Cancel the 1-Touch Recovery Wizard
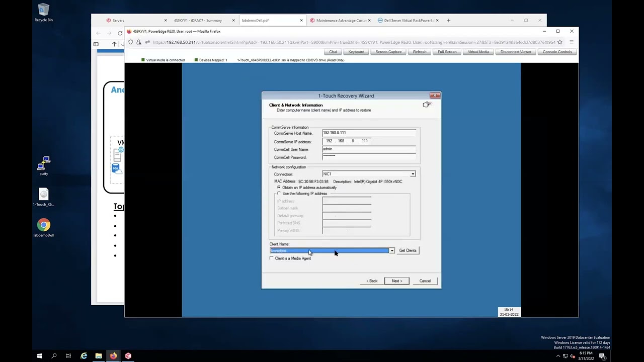This screenshot has height=362, width=644. 425,281
